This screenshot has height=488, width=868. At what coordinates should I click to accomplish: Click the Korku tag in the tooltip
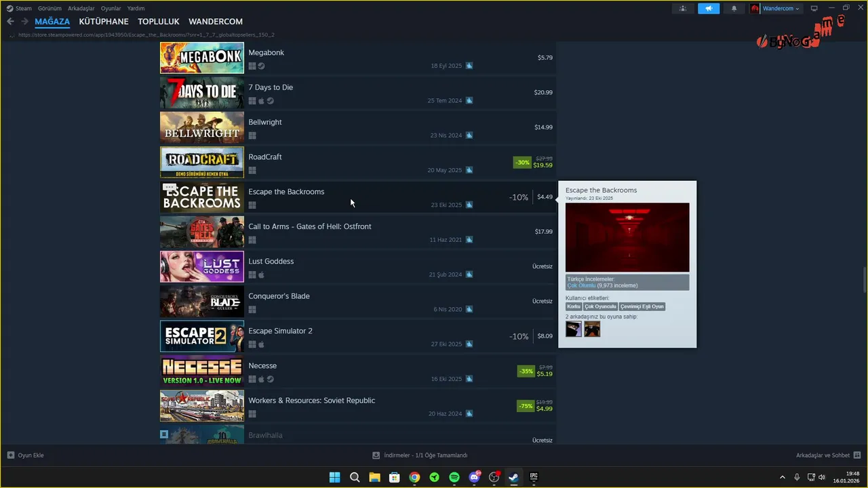pos(574,306)
